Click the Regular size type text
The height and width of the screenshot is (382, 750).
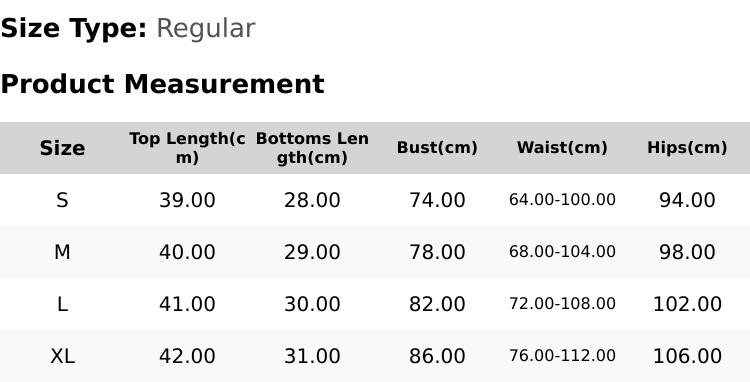[x=206, y=29]
